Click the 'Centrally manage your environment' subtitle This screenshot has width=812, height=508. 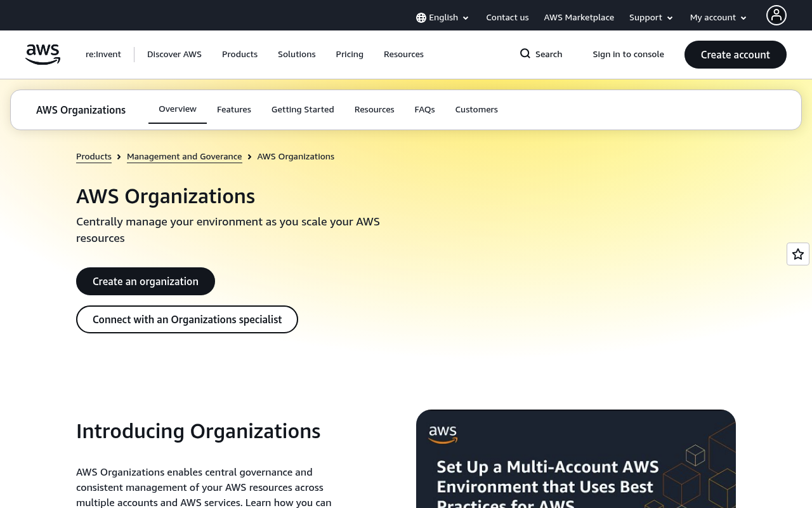pyautogui.click(x=228, y=230)
